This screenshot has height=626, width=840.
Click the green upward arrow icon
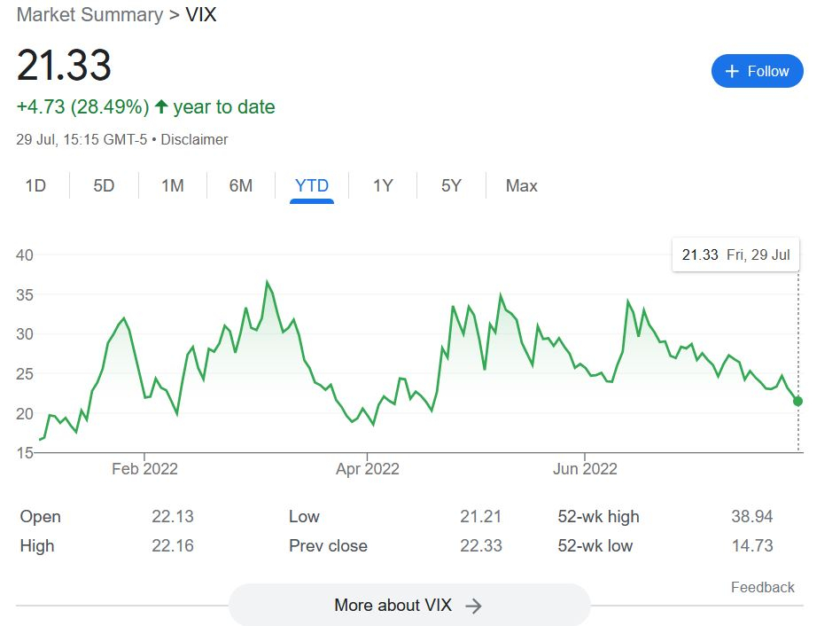click(161, 107)
